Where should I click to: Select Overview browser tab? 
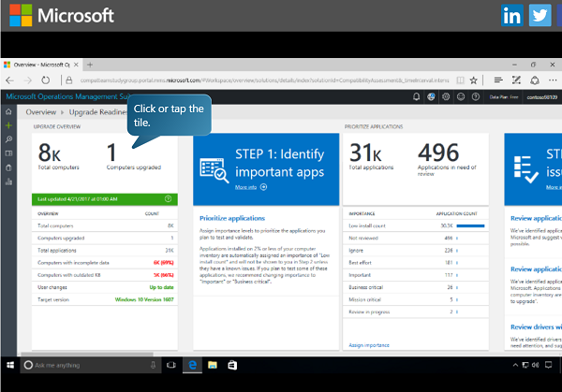pos(41,65)
